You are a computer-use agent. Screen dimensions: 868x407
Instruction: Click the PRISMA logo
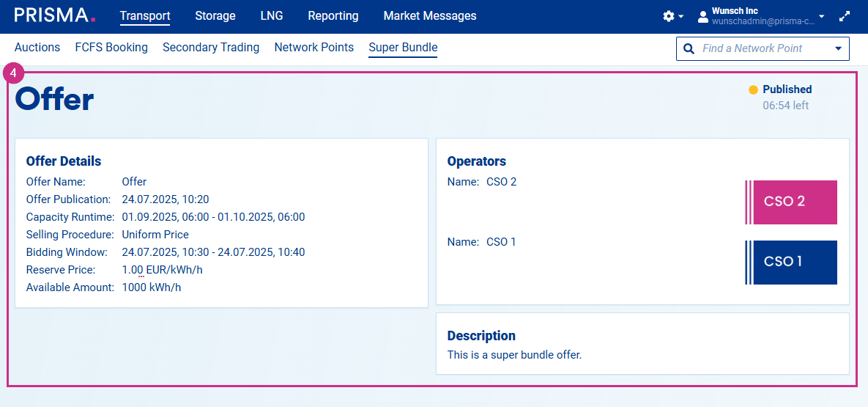(x=55, y=15)
